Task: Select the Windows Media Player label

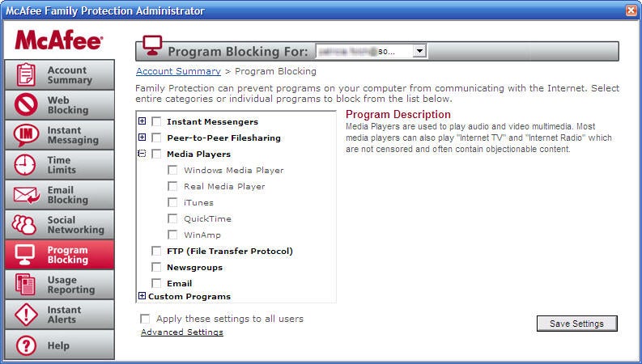Action: [234, 170]
